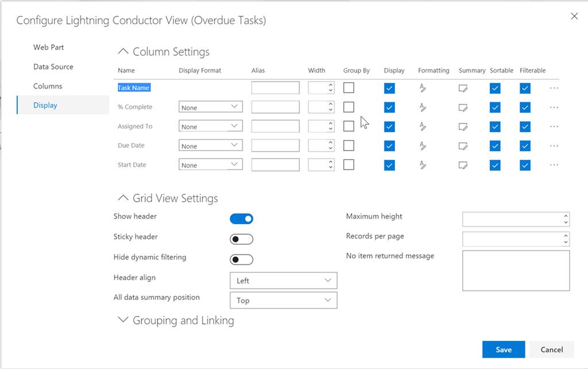Collapse the Column Settings section
Image resolution: width=588 pixels, height=369 pixels.
click(123, 51)
